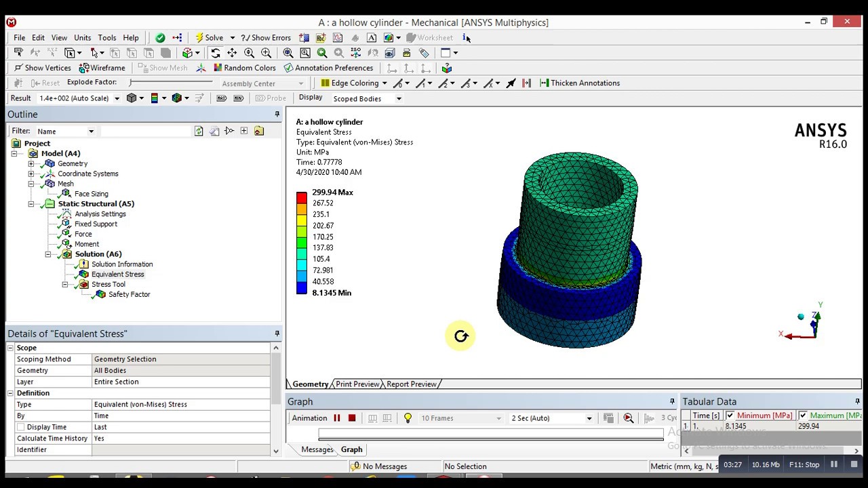Click the Look At eye icon
Screen dimensions: 868x488
coord(390,53)
